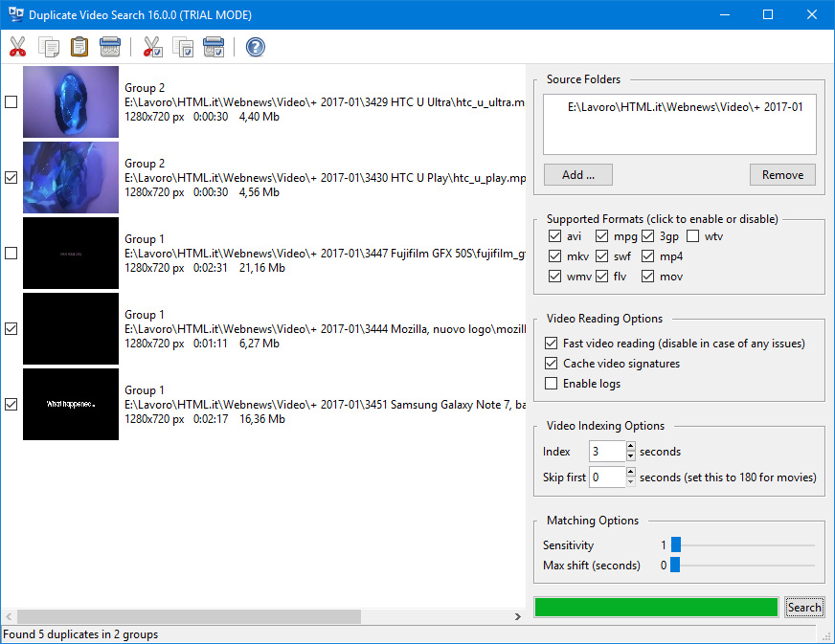Click the shred checked items icon
Image resolution: width=835 pixels, height=644 pixels.
[x=214, y=46]
